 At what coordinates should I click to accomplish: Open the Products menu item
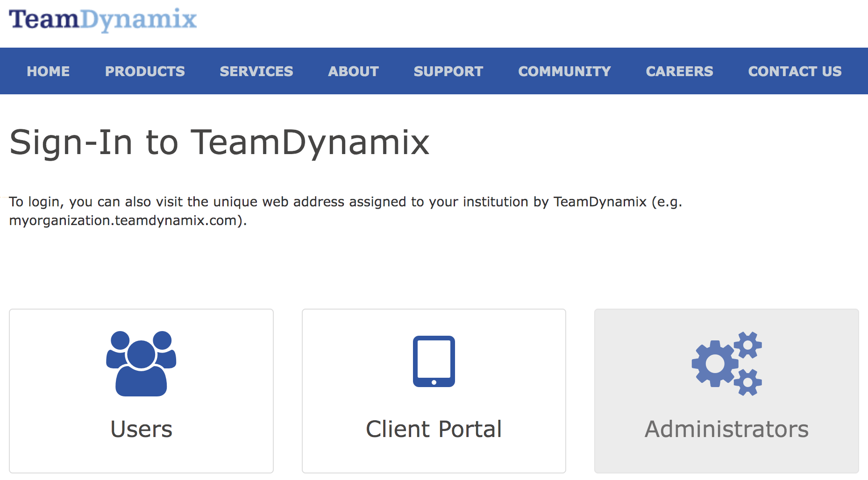(145, 71)
